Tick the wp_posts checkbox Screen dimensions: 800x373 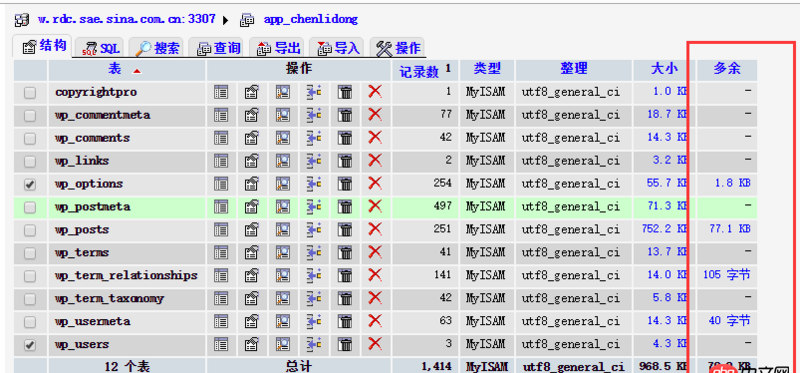tap(30, 230)
